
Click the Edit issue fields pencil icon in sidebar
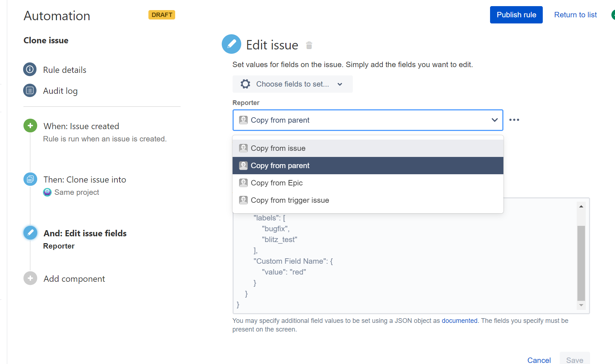tap(30, 233)
